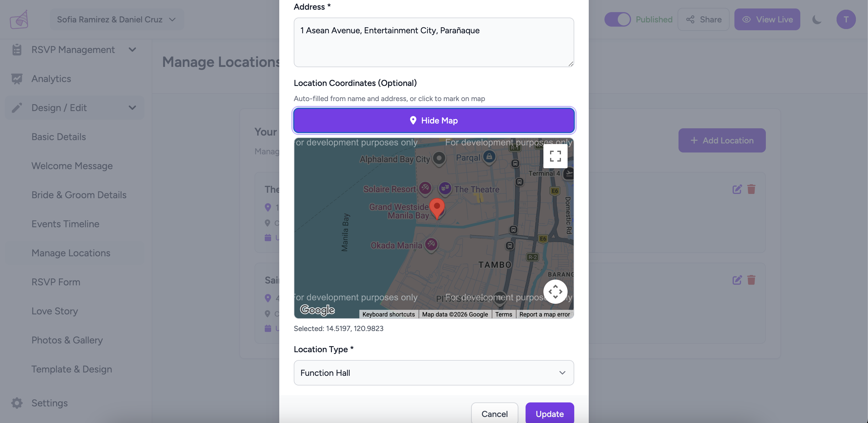Open the Sofia Ramirez & Daniel Cruz selector

(117, 20)
